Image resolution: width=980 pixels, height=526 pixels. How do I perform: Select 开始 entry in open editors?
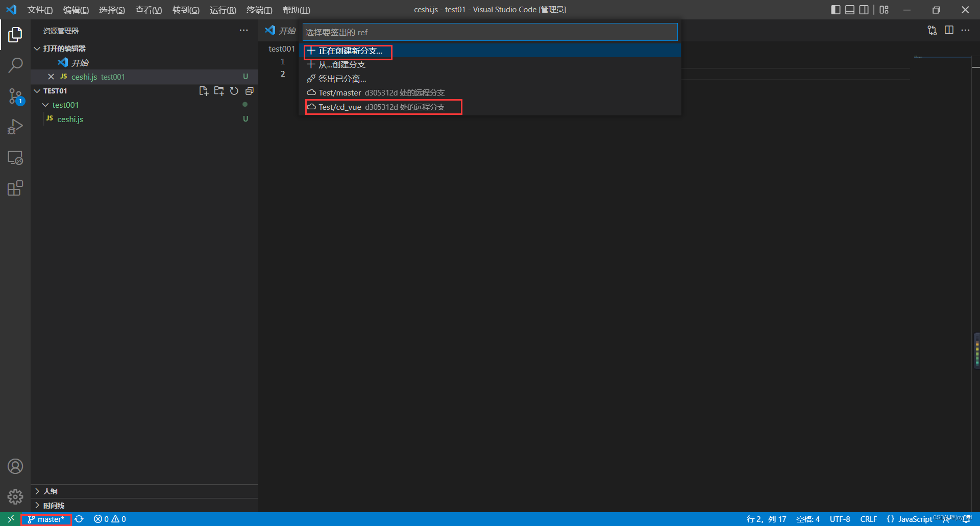click(144, 63)
